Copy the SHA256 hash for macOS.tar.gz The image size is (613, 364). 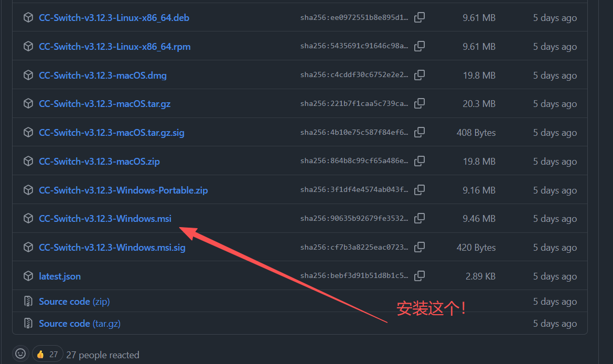[x=419, y=104]
